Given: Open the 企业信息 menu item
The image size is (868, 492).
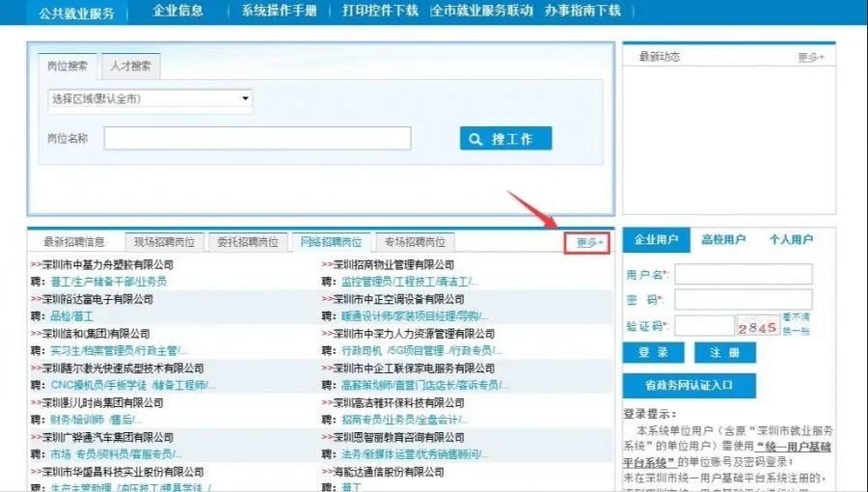Looking at the screenshot, I should [177, 12].
